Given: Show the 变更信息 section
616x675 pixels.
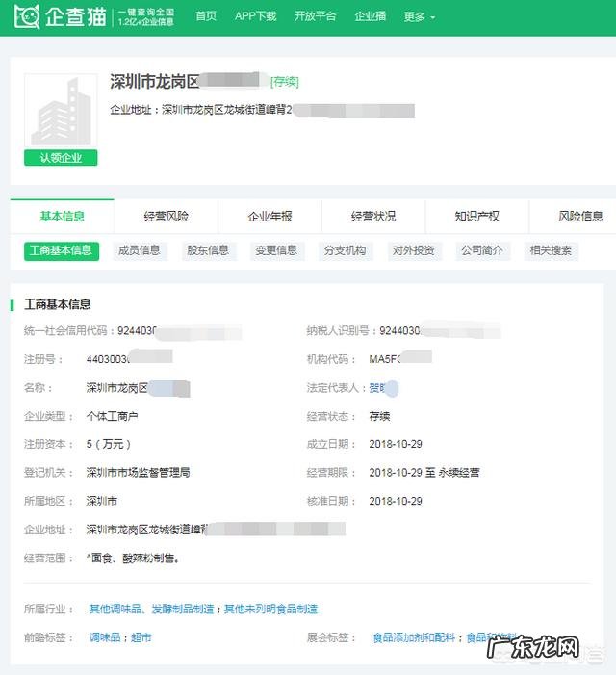Looking at the screenshot, I should tap(276, 251).
